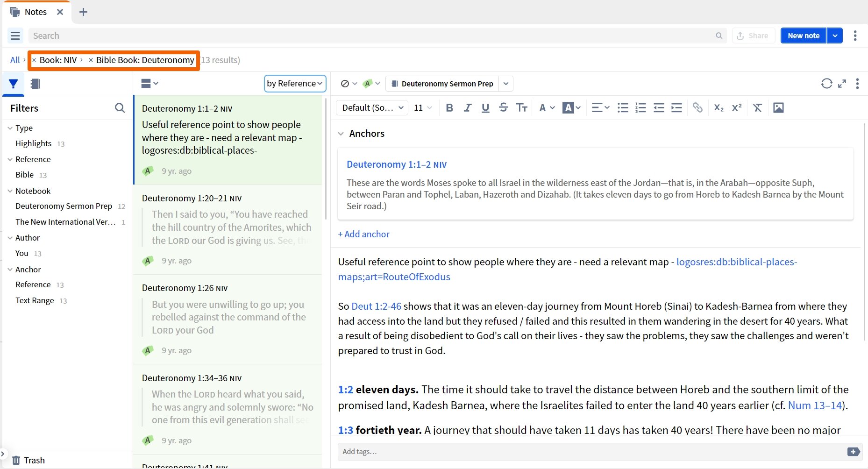Screen dimensions: 868x469
Task: Toggle bulleted list
Action: [x=623, y=108]
